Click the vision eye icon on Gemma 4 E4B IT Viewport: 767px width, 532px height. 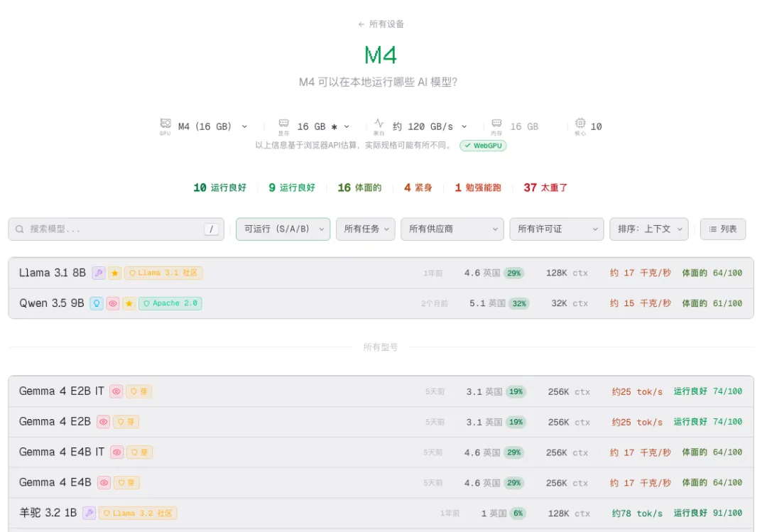click(117, 452)
